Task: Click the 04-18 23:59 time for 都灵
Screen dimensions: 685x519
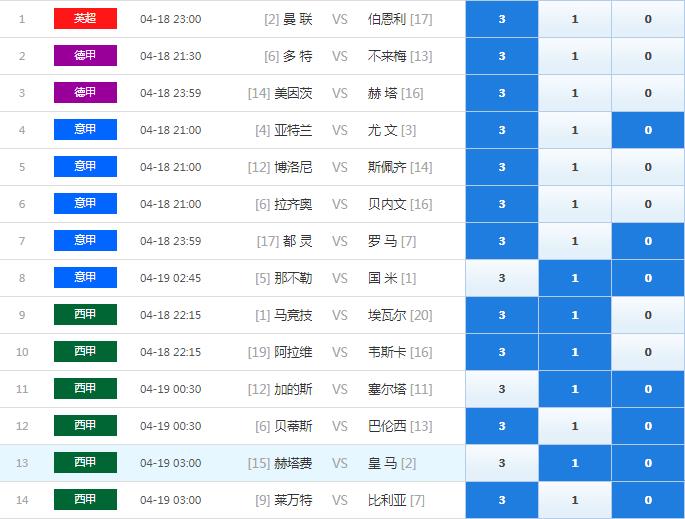Action: (x=171, y=241)
